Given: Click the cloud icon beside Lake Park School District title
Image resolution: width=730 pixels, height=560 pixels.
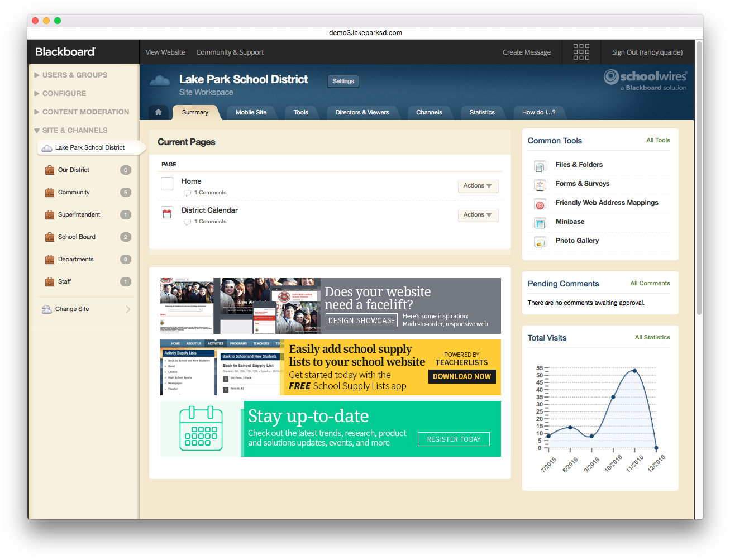Looking at the screenshot, I should (x=160, y=81).
